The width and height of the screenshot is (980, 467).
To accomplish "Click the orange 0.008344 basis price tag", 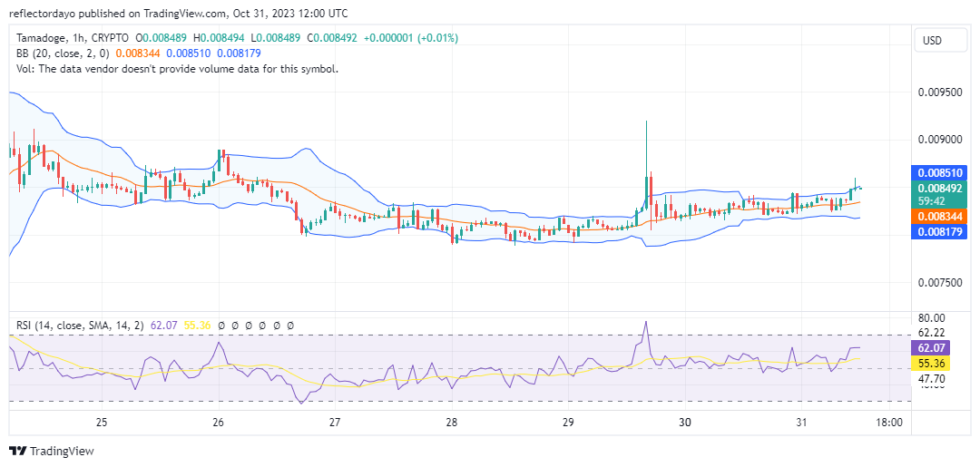I will [939, 218].
